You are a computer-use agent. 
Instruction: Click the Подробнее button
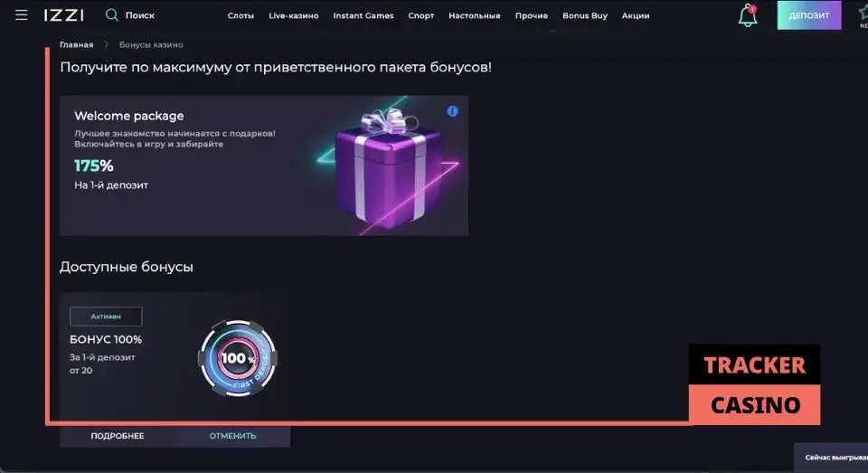pos(118,436)
